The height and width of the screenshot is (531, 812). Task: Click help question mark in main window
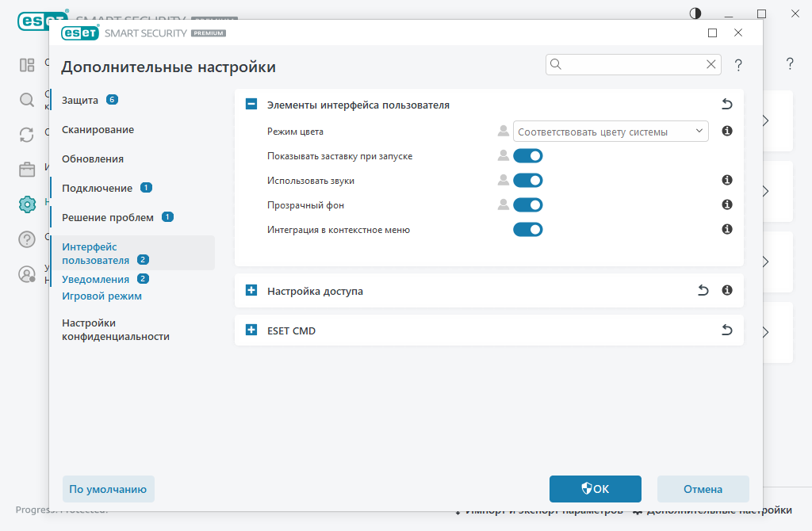click(x=790, y=63)
